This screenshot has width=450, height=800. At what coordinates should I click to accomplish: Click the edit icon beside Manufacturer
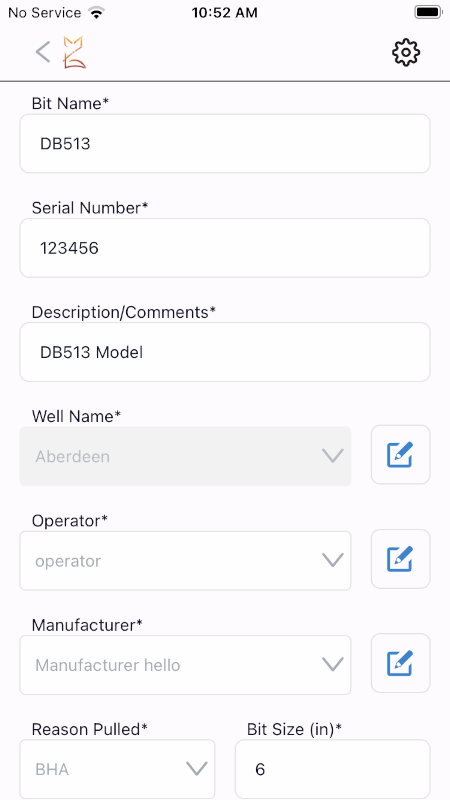pyautogui.click(x=401, y=663)
